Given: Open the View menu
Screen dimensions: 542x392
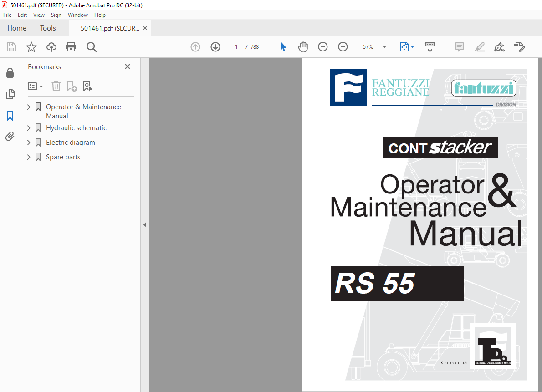Looking at the screenshot, I should click(39, 15).
